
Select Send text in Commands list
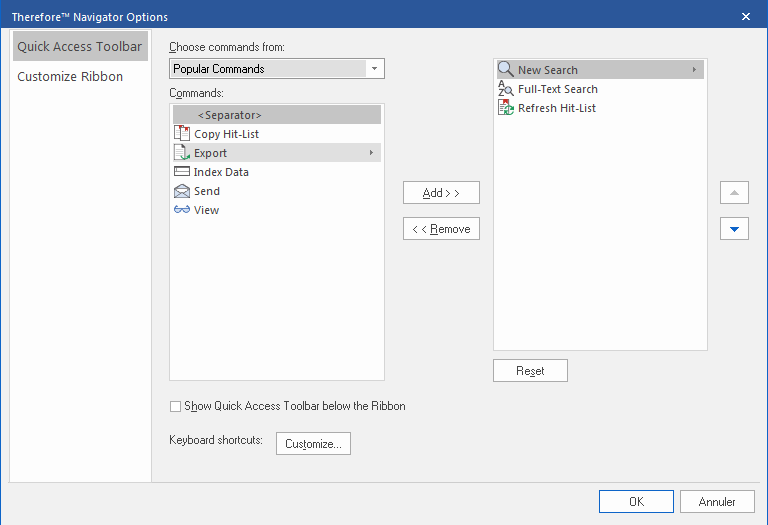point(207,191)
